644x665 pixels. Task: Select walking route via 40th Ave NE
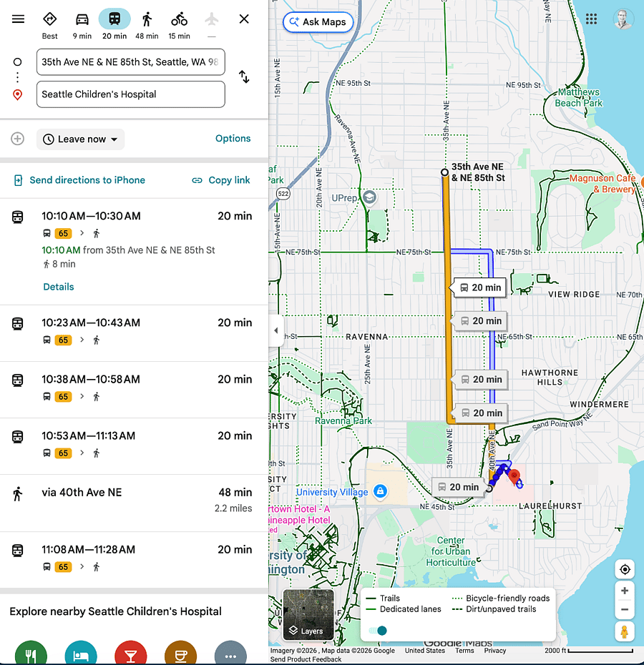coord(134,503)
